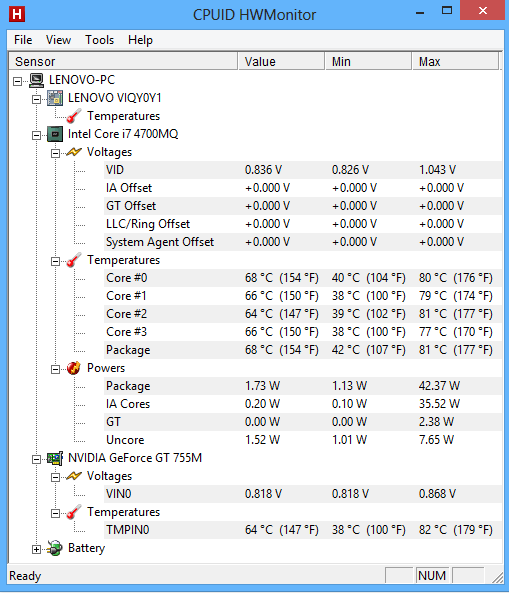Viewport: 509px width, 593px height.
Task: Select the System Agent Offset row
Action: (303, 242)
